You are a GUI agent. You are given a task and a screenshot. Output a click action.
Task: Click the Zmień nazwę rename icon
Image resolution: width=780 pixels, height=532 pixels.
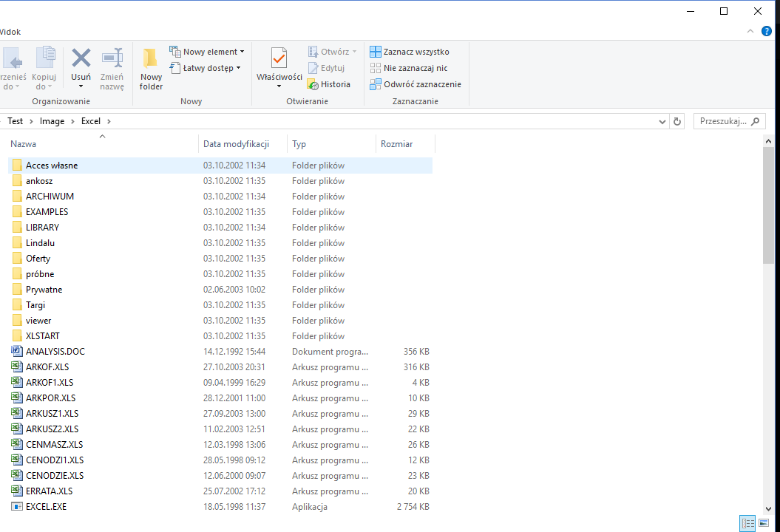pos(112,58)
